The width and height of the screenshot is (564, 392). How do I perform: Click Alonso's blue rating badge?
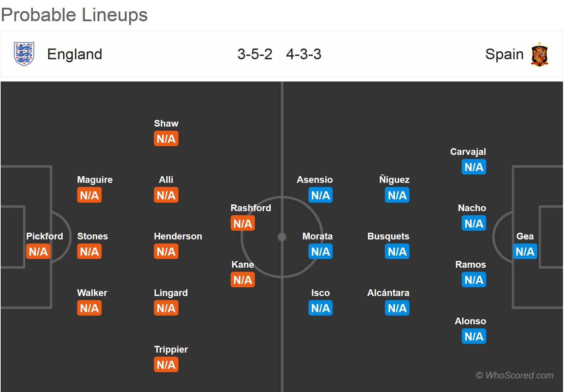(x=474, y=336)
